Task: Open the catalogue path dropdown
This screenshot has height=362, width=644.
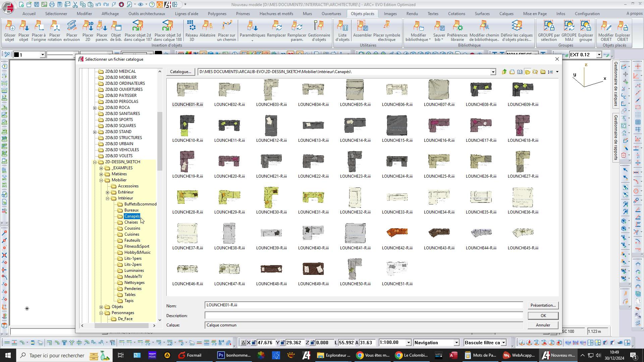Action: click(x=493, y=72)
